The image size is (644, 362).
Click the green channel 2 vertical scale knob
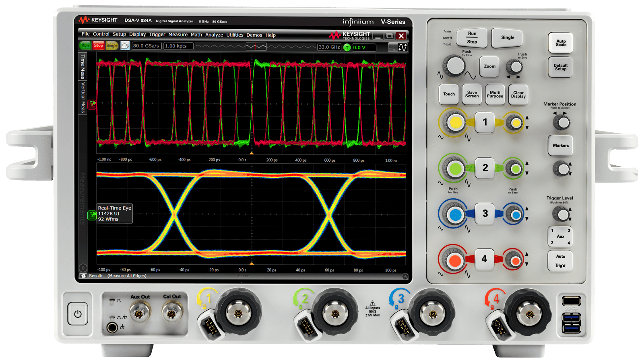pos(455,169)
